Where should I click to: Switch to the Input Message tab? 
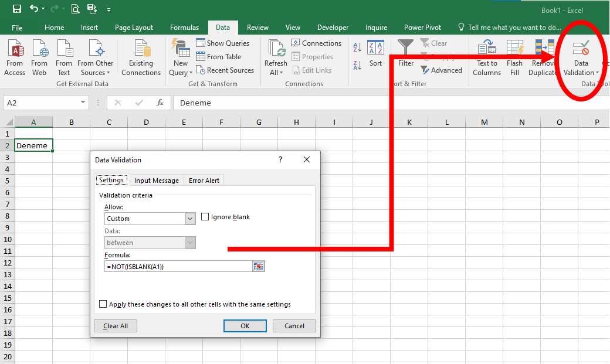tap(156, 181)
